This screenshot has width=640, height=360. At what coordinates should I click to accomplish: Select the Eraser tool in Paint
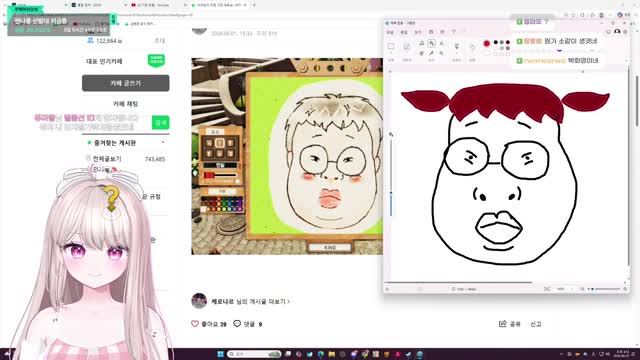(x=422, y=53)
